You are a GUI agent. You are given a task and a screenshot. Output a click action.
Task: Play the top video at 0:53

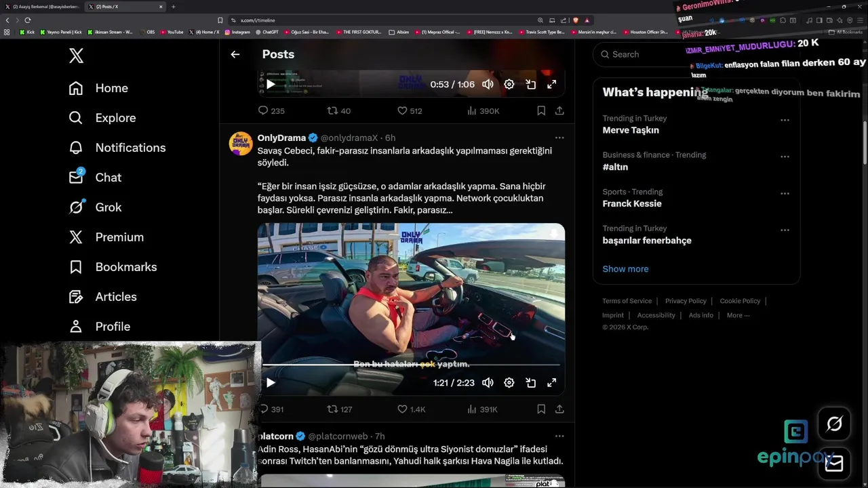[x=271, y=85]
